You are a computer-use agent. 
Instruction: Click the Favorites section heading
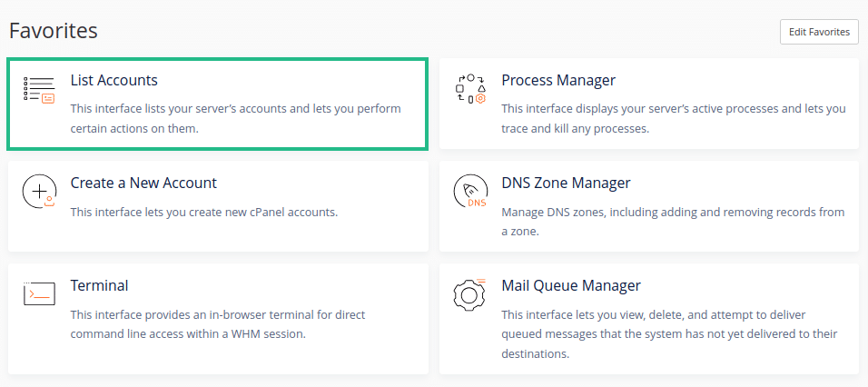pos(54,31)
